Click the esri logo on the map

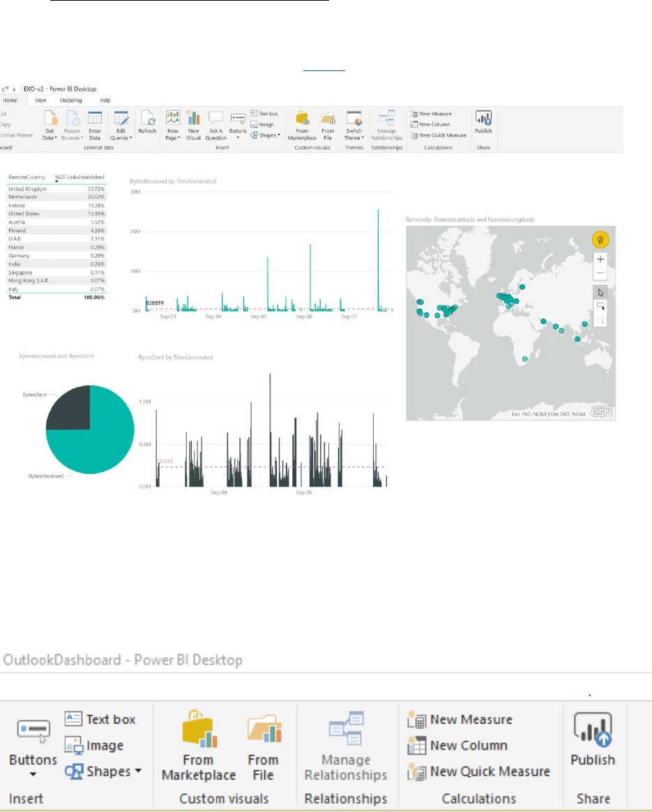pos(601,412)
